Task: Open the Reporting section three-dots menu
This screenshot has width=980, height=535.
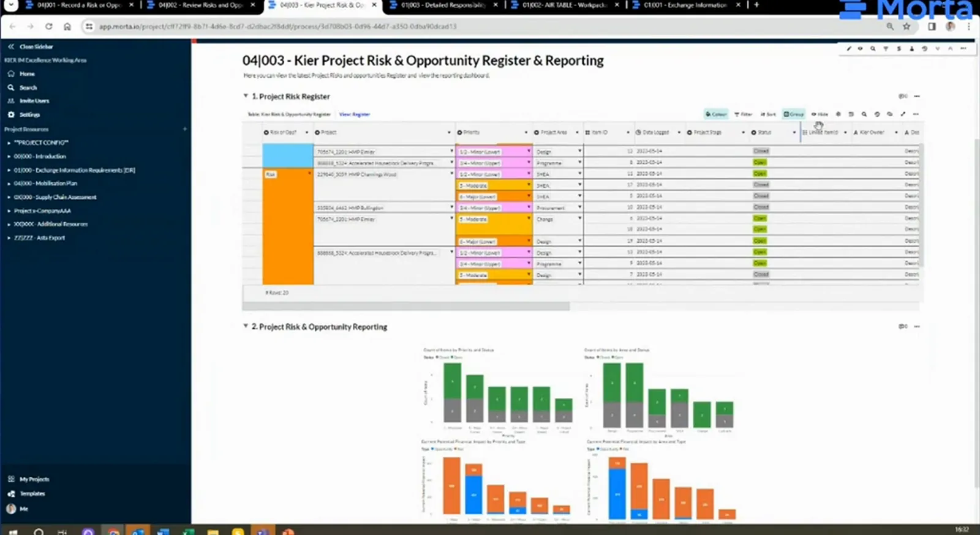Action: 917,326
